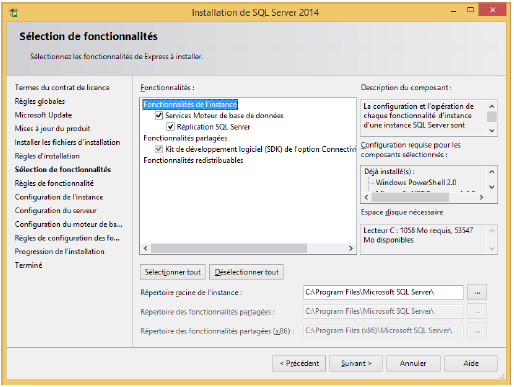Cancel setup with the Annuler button
This screenshot has height=387, width=514.
click(x=413, y=363)
